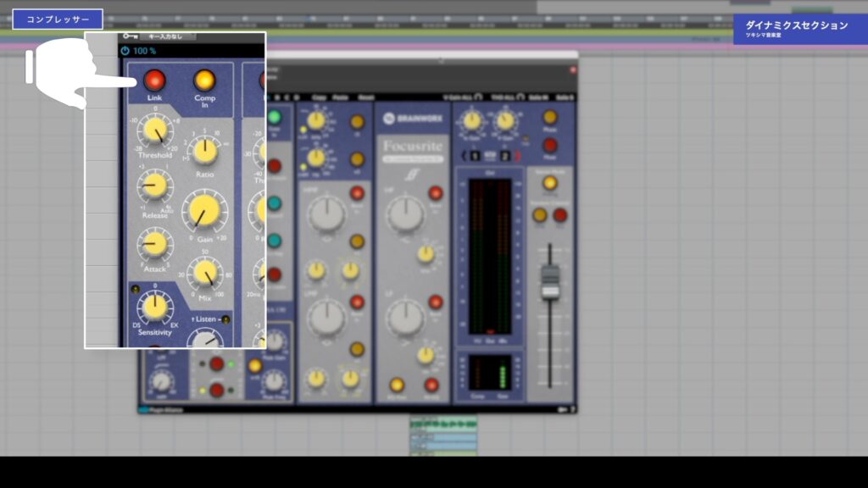This screenshot has height=488, width=868.
Task: Click the compressor Threshold knob
Action: click(x=155, y=131)
